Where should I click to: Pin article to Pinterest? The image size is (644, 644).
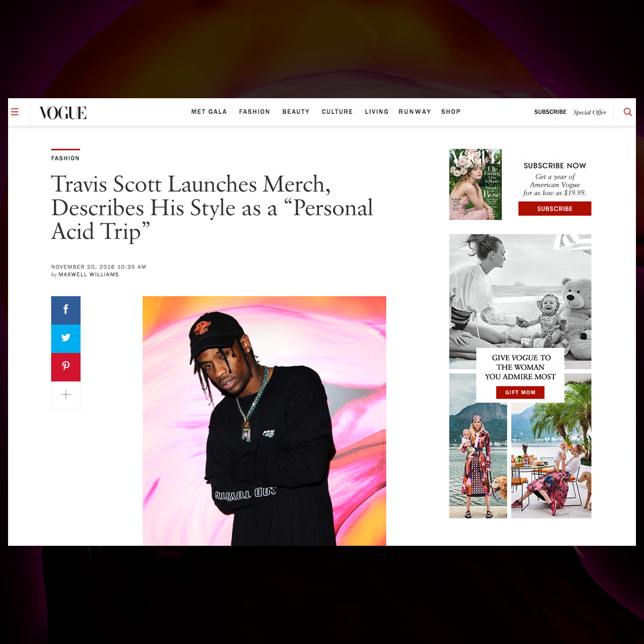65,367
